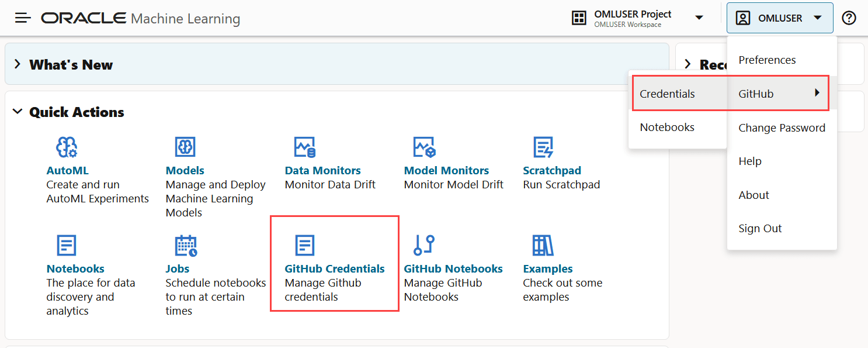Click the Scratchpad icon
868x348 pixels.
point(543,147)
